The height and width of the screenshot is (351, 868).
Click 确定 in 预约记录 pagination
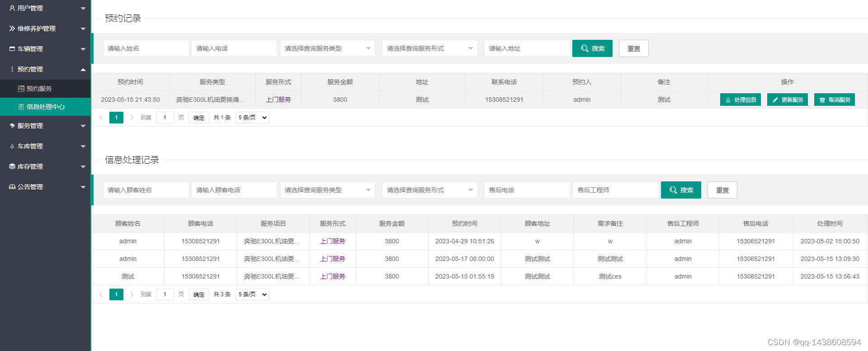(x=199, y=118)
